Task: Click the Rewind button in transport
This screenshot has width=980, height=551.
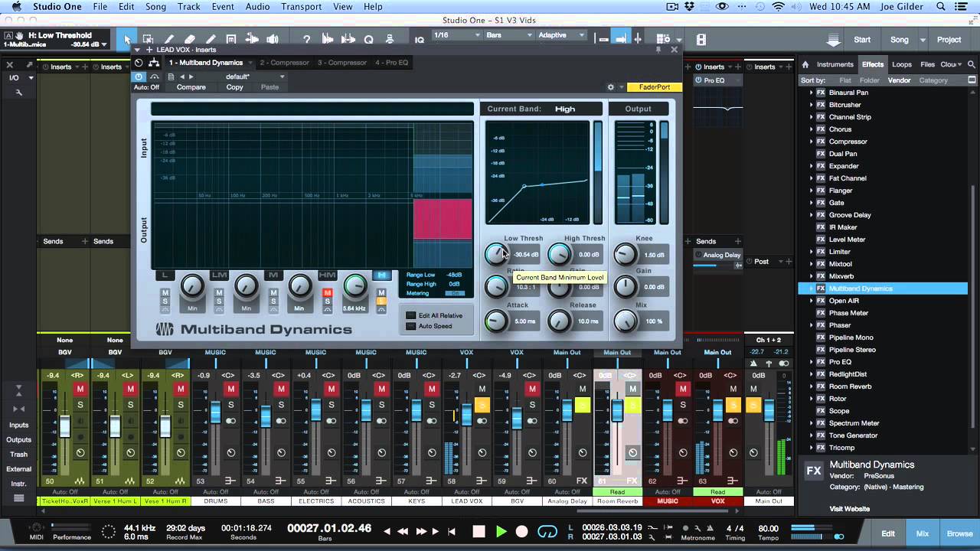Action: [403, 531]
